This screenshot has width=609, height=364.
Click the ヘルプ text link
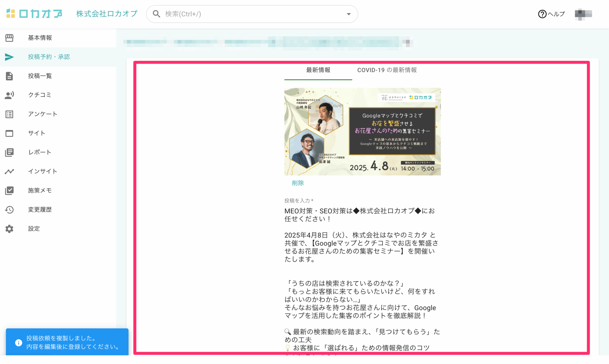pos(556,14)
